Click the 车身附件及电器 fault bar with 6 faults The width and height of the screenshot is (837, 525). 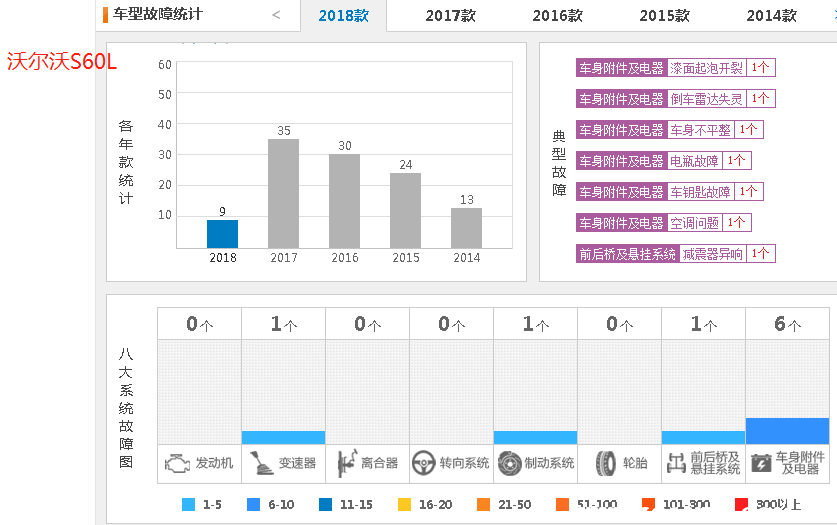point(787,431)
